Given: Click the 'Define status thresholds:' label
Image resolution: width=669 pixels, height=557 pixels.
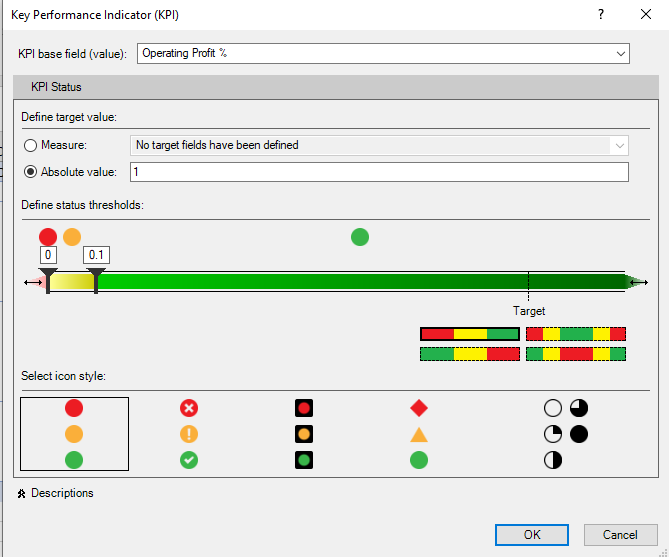Looking at the screenshot, I should (x=83, y=205).
